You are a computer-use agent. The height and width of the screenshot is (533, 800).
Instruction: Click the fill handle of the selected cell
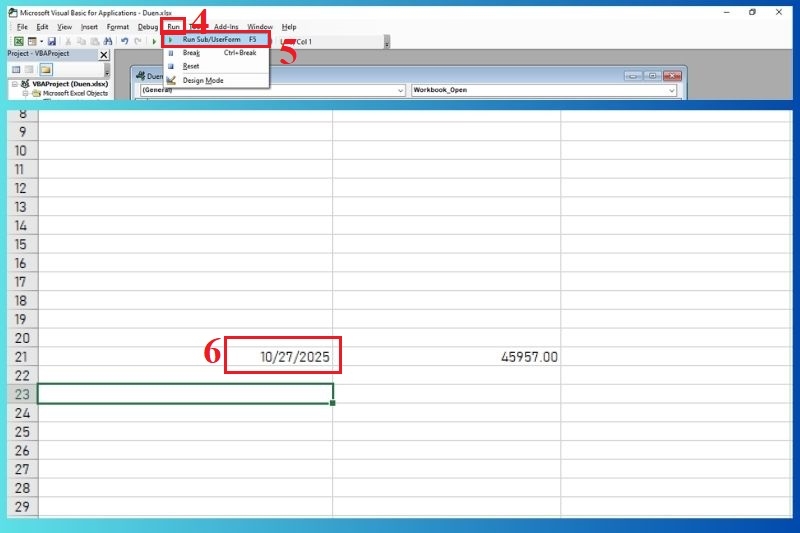click(333, 403)
